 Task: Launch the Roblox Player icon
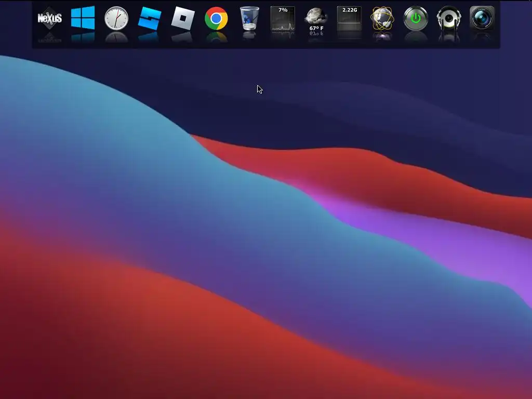click(x=183, y=18)
